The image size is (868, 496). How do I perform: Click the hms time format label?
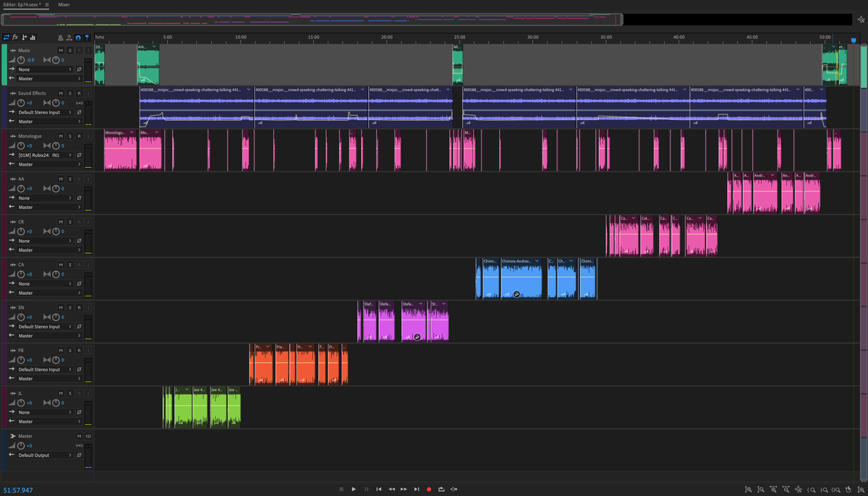[99, 37]
